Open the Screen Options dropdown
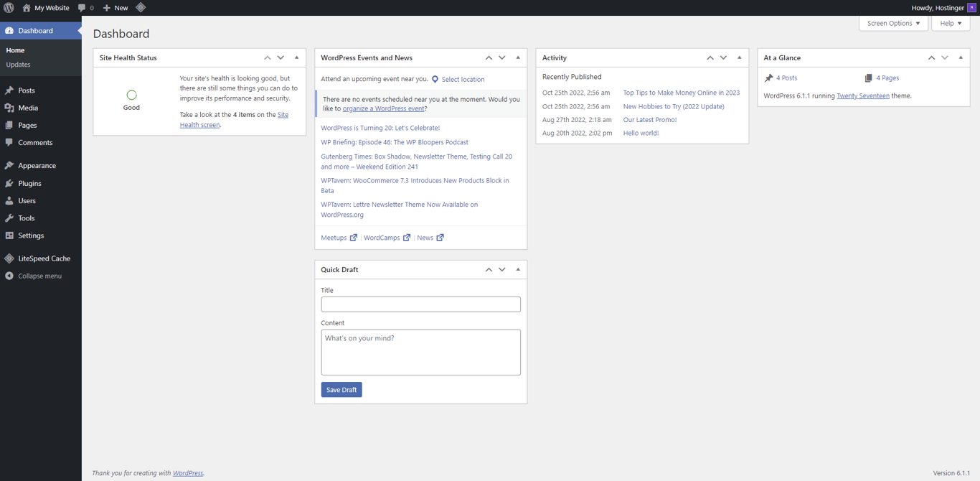The width and height of the screenshot is (980, 481). pos(892,23)
